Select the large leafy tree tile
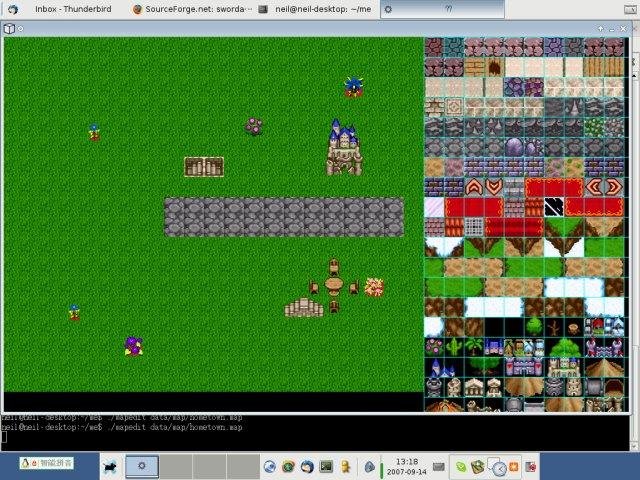 [x=564, y=347]
